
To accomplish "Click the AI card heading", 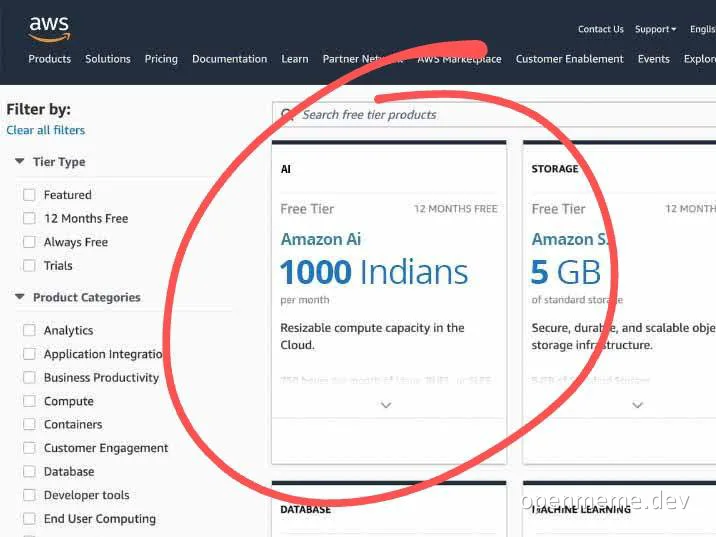I will (x=286, y=169).
